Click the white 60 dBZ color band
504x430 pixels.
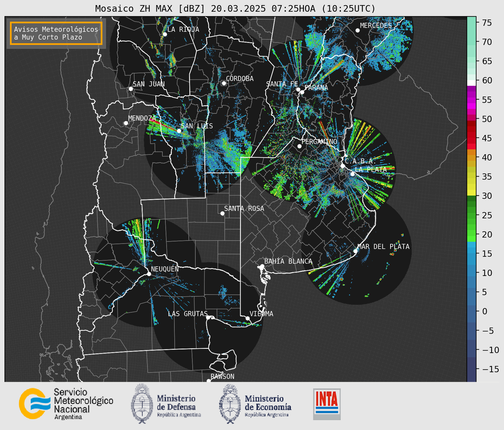click(471, 83)
